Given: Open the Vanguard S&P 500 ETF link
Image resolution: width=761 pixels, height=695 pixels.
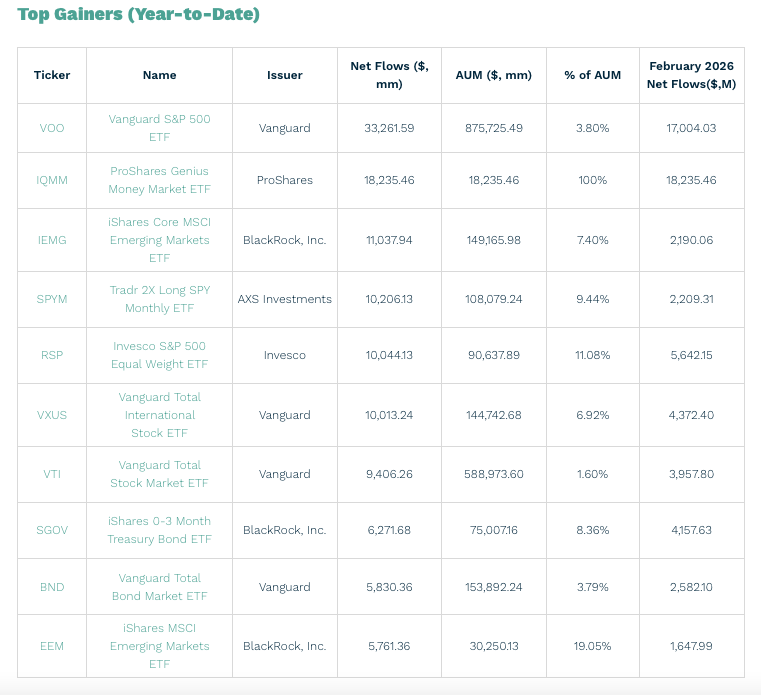Looking at the screenshot, I should coord(159,128).
